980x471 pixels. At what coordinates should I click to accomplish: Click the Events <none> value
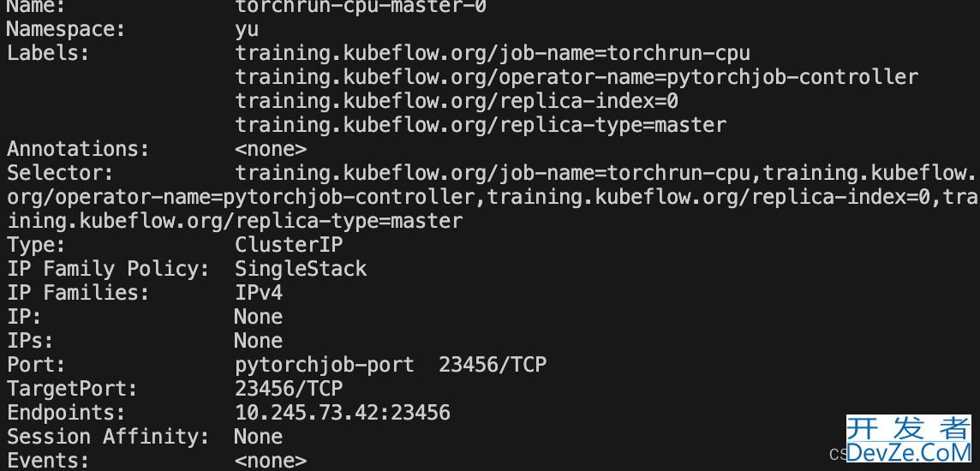[x=271, y=461]
